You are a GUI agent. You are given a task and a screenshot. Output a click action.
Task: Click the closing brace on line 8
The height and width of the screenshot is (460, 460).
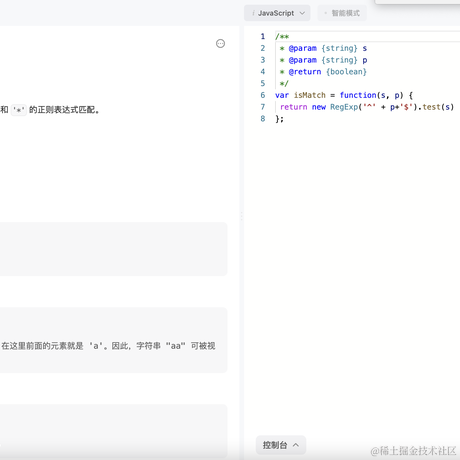tap(279, 119)
